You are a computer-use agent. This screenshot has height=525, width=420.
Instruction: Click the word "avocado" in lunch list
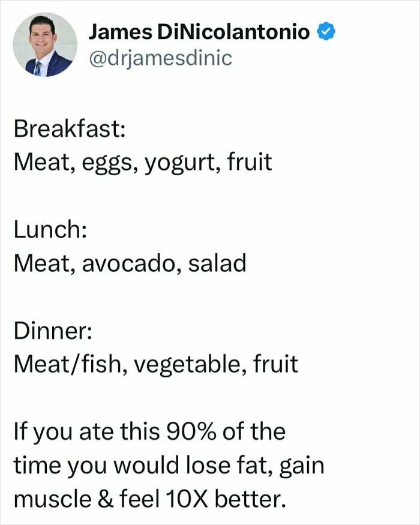pyautogui.click(x=129, y=263)
